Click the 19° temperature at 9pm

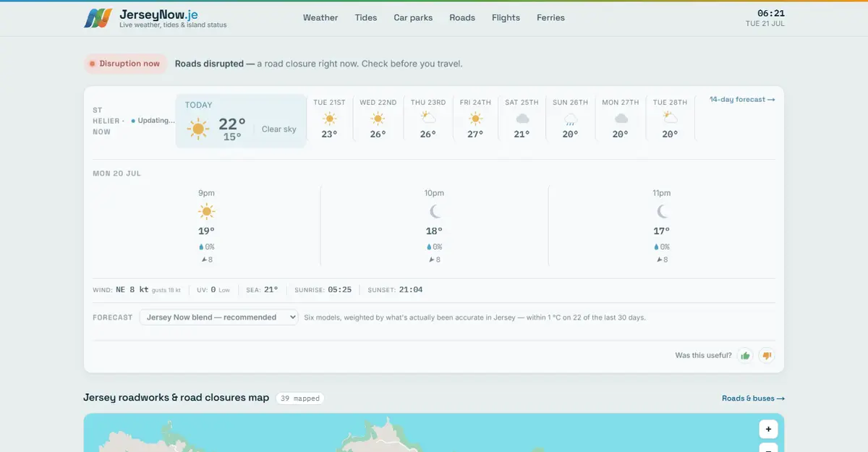pos(206,231)
